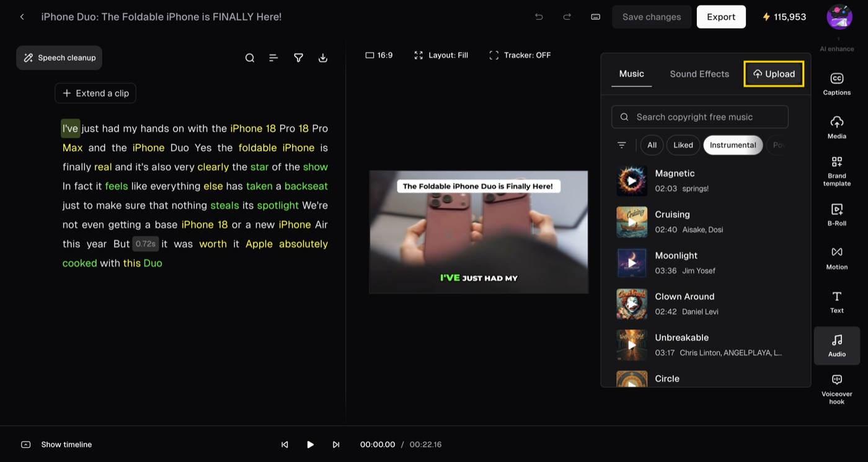Skip to next with the forward control
Viewport: 868px width, 462px height.
click(336, 445)
